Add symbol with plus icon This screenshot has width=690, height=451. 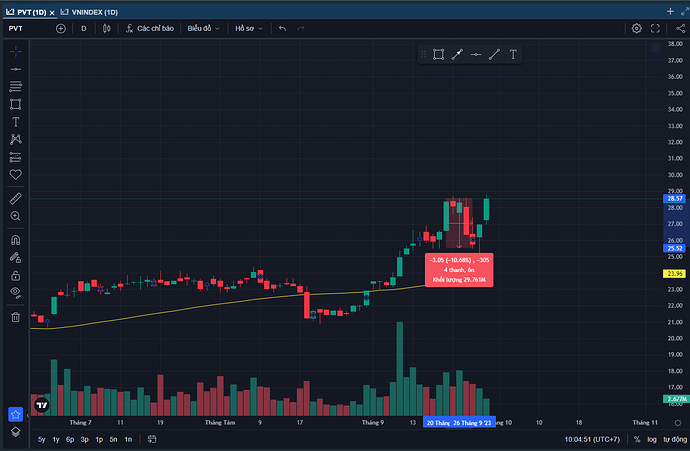point(61,29)
